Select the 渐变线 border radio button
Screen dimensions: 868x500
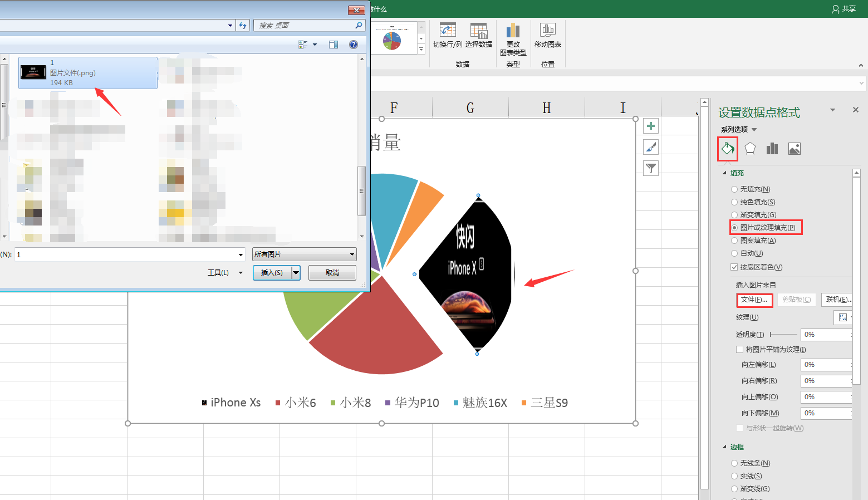[734, 489]
